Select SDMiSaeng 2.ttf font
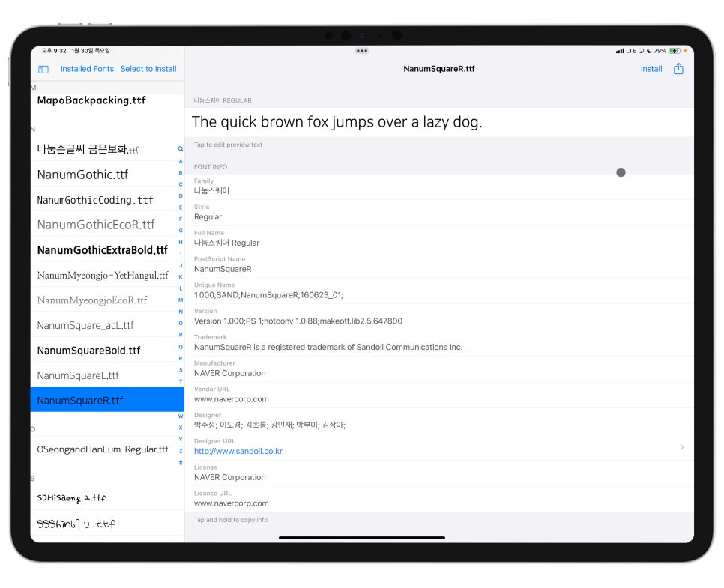 107,497
